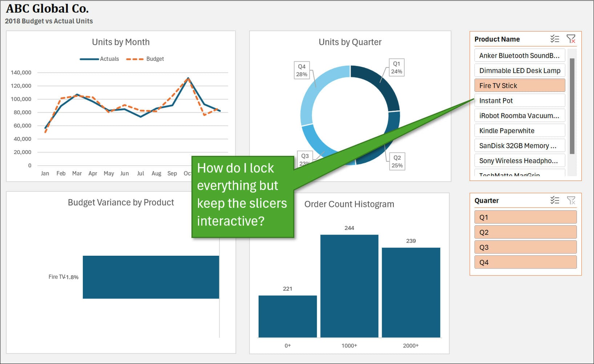Pick Kindle Paperwhite from the slicer
The image size is (594, 364).
(519, 131)
